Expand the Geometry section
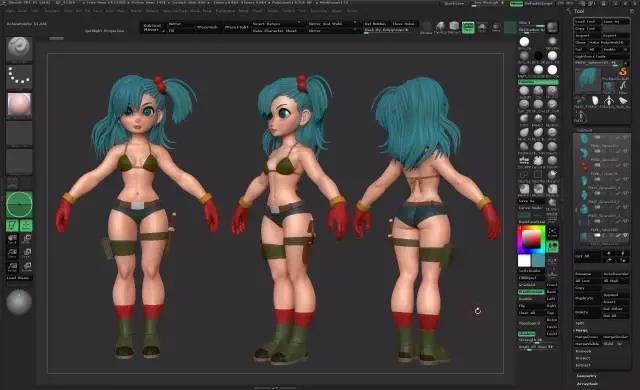This screenshot has height=390, width=640. 587,376
